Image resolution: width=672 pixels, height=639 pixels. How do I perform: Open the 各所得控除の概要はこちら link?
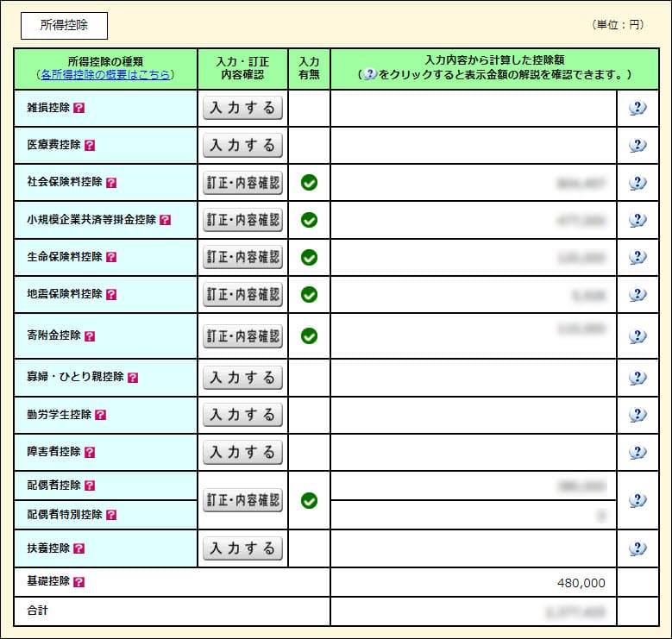pos(105,75)
